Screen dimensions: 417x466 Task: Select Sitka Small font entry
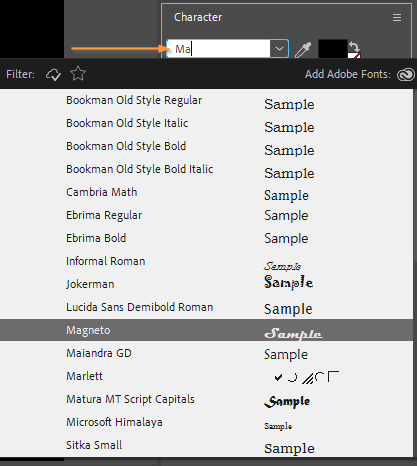[x=206, y=445]
